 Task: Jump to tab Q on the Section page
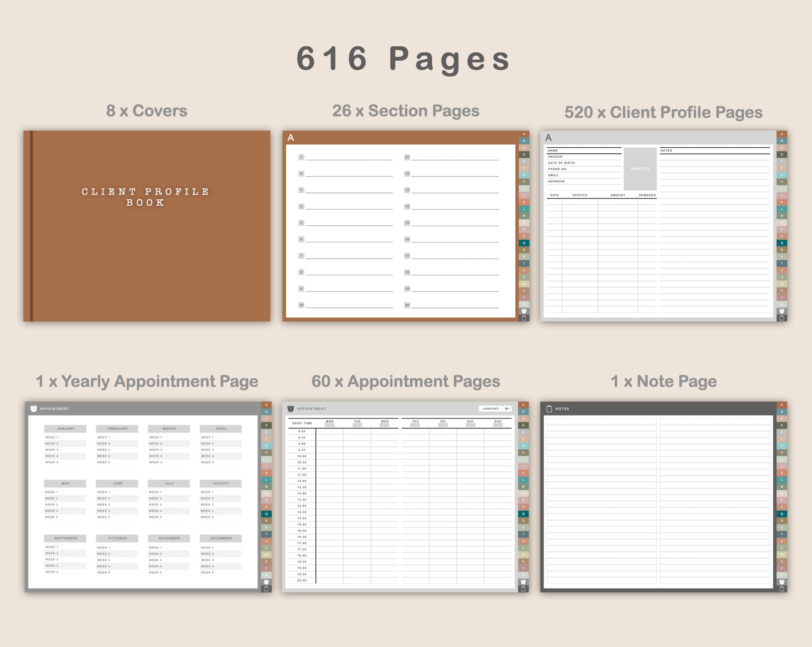[x=524, y=243]
